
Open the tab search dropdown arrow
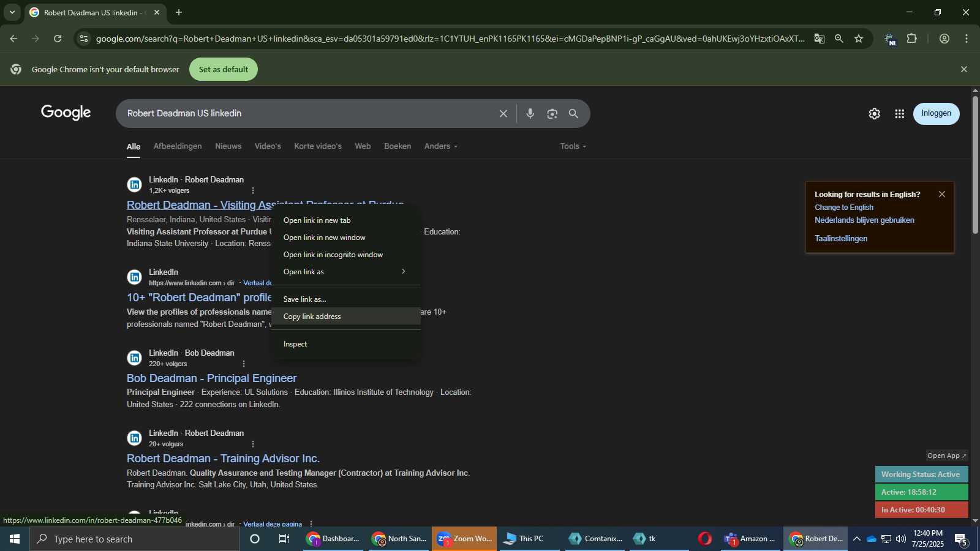[x=12, y=12]
